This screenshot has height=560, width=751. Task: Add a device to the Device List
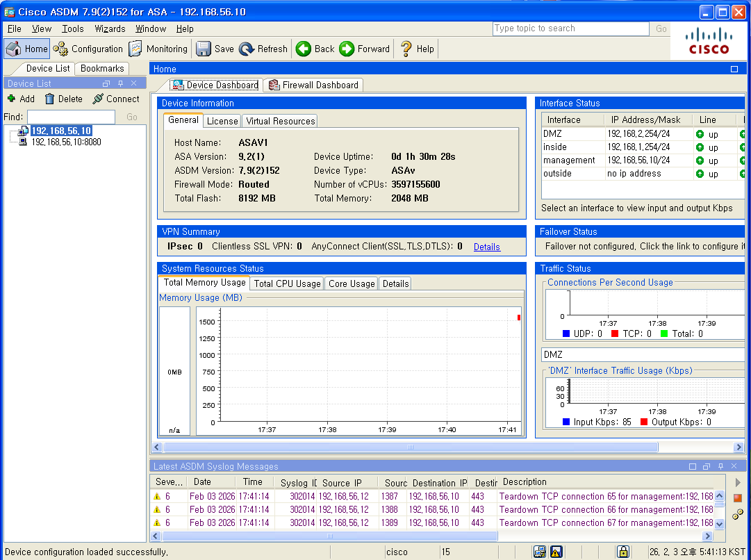[21, 99]
